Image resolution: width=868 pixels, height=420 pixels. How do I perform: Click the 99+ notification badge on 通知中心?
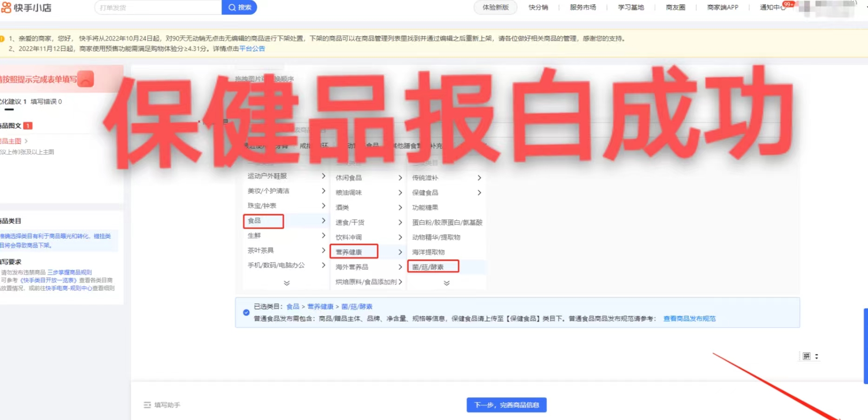[x=788, y=4]
